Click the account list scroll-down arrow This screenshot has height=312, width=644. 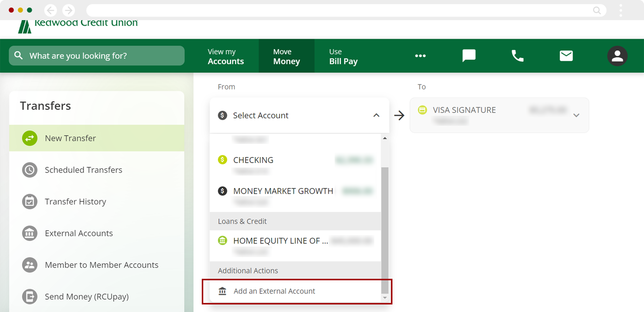point(385,298)
